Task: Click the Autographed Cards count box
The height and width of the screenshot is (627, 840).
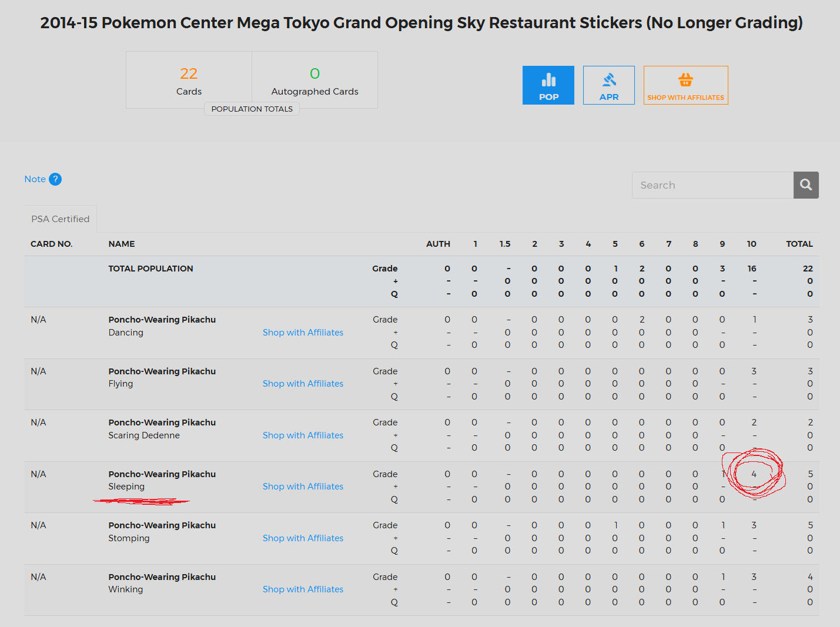Action: [314, 80]
